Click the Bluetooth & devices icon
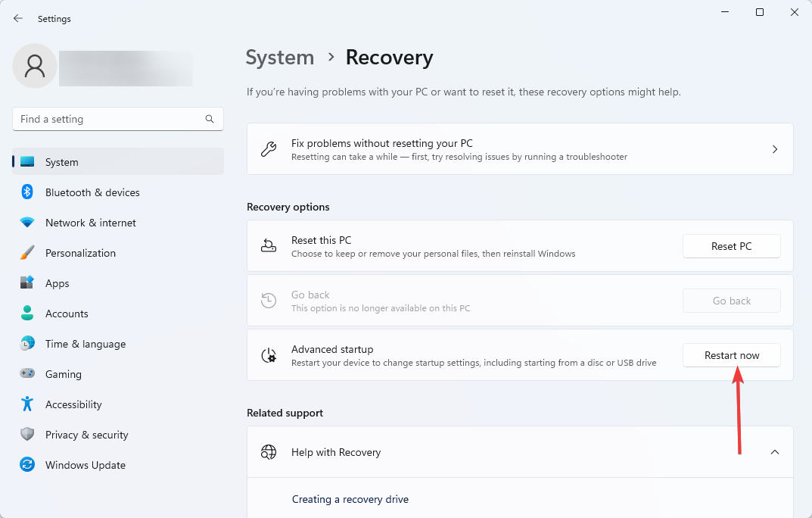This screenshot has width=812, height=518. pos(27,192)
